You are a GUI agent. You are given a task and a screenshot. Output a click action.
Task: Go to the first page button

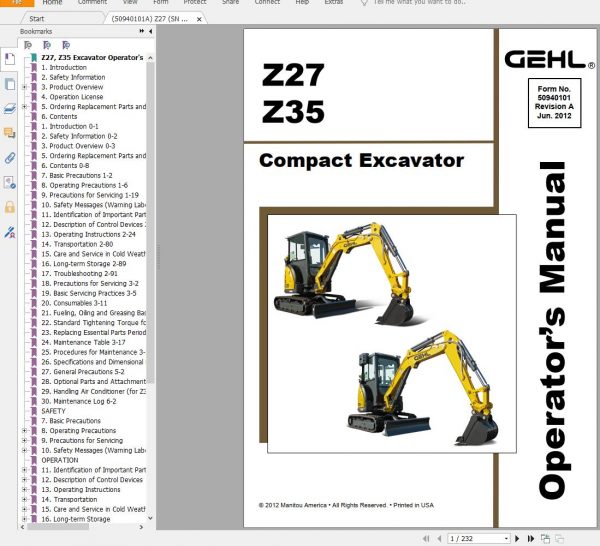click(x=426, y=538)
